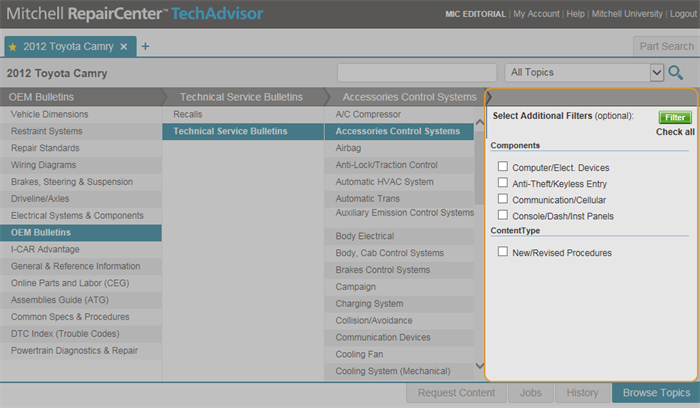700x408 pixels.
Task: Select Automatic Trans category
Action: pos(399,199)
